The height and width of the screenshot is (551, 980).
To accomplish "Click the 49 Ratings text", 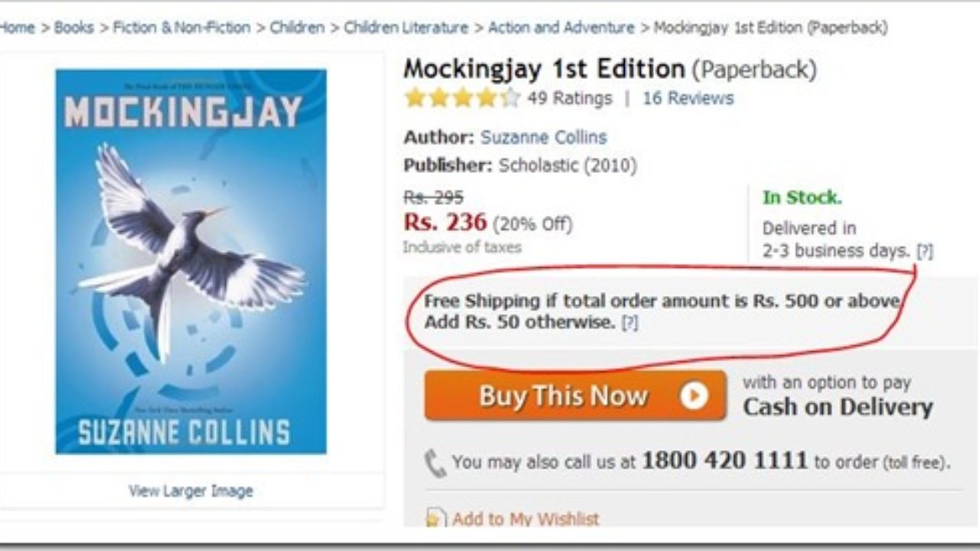I will (570, 98).
